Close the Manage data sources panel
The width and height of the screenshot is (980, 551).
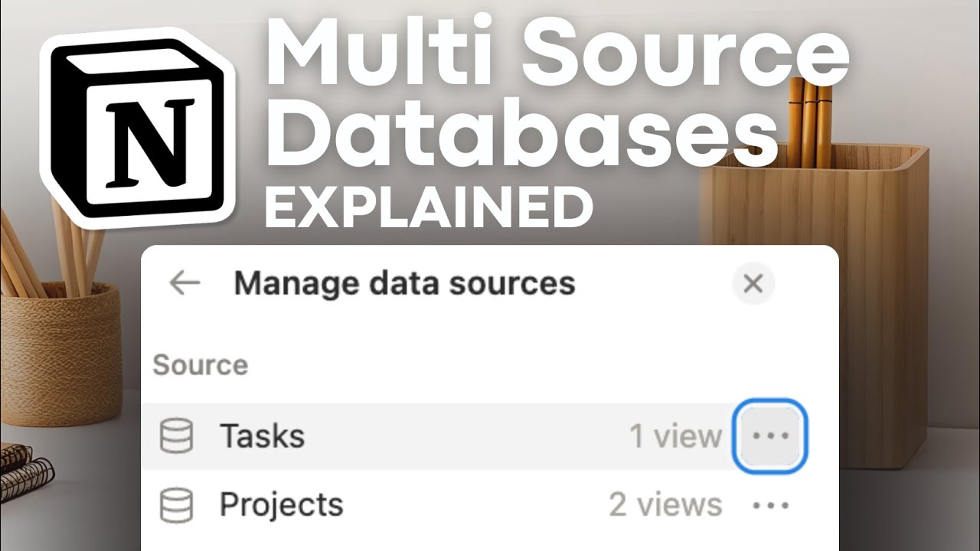point(753,284)
